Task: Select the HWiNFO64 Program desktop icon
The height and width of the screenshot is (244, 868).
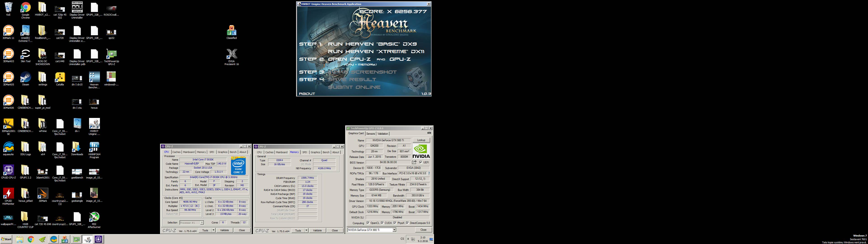Action: pyautogui.click(x=94, y=150)
